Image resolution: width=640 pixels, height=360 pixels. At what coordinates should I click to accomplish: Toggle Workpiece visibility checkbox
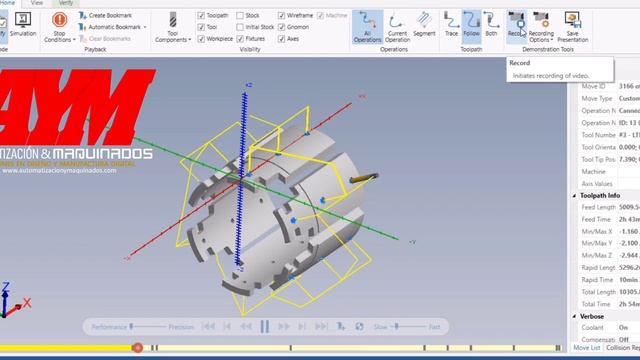201,39
